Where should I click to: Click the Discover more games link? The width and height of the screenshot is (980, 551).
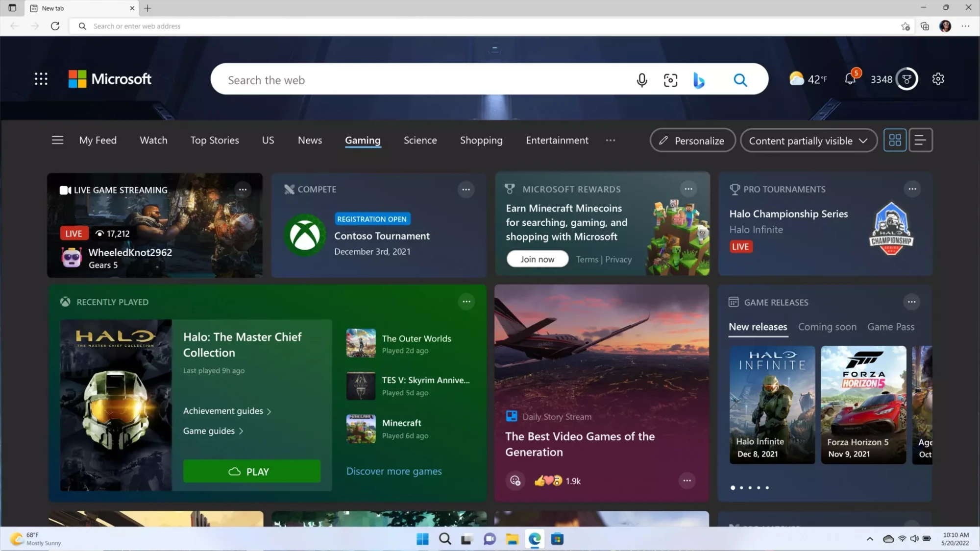(x=394, y=471)
